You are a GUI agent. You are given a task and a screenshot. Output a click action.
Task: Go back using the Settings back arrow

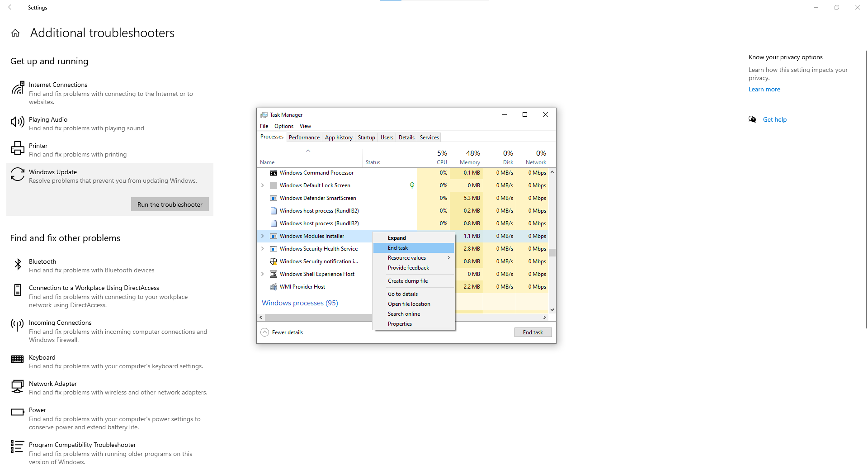click(x=11, y=7)
